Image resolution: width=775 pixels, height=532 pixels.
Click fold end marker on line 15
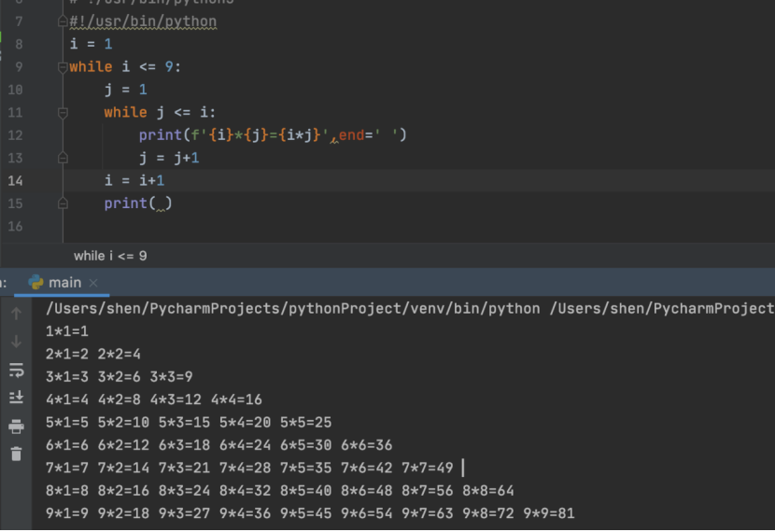pyautogui.click(x=63, y=203)
